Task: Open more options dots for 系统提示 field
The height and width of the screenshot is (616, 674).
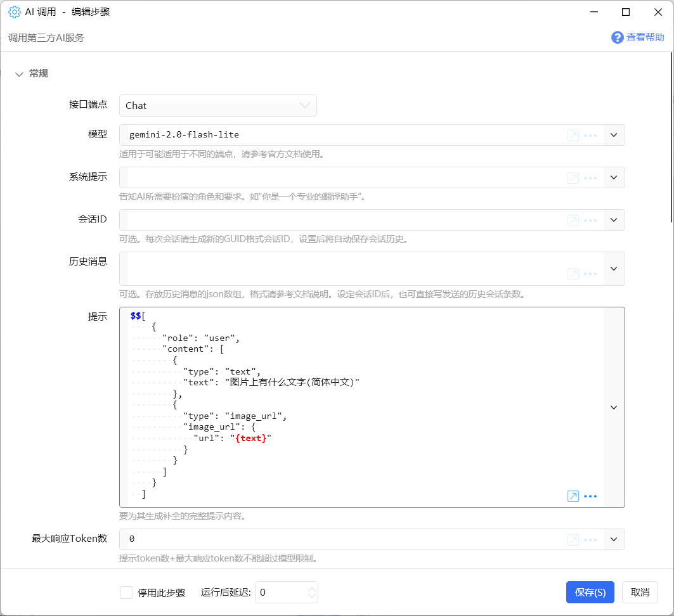Action: (x=590, y=178)
